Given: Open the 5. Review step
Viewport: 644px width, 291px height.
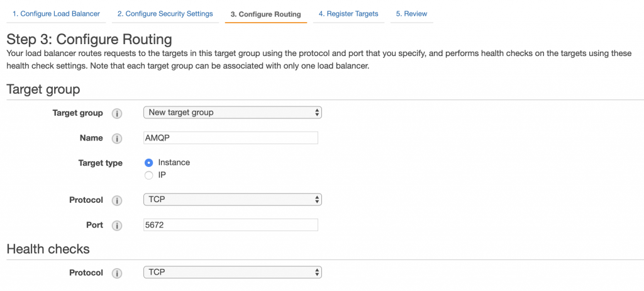Looking at the screenshot, I should [x=411, y=14].
